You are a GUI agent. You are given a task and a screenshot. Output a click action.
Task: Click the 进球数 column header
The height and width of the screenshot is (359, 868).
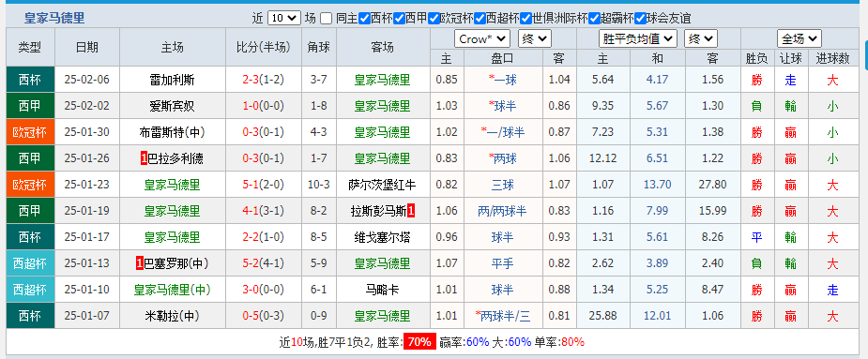click(x=832, y=58)
